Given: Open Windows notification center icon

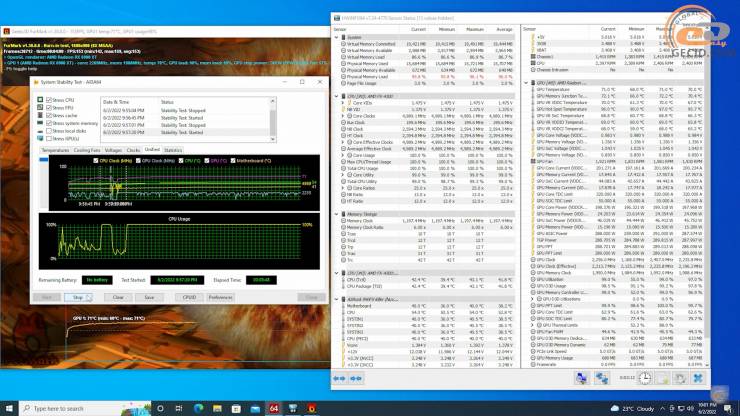Looking at the screenshot, I should 728,408.
